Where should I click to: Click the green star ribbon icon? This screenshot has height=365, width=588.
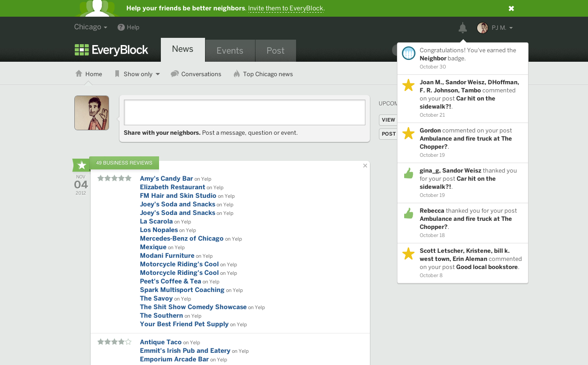(82, 165)
